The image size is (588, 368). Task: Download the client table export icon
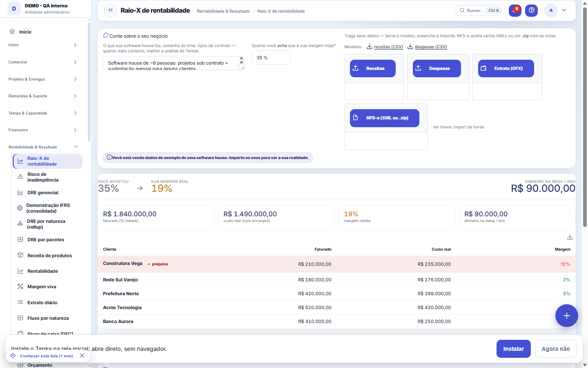(570, 237)
